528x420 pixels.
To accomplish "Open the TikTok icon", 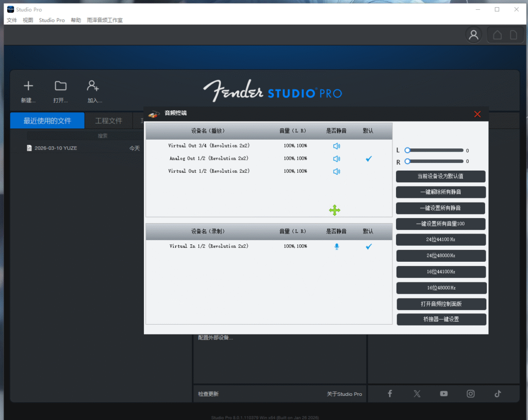I will tap(497, 393).
